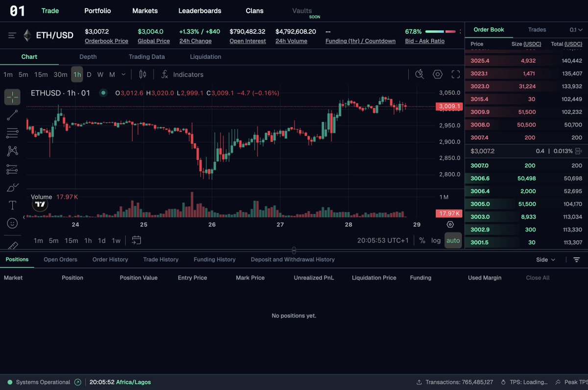
Task: Select the Fibonacci retracement lines tool
Action: 12,133
